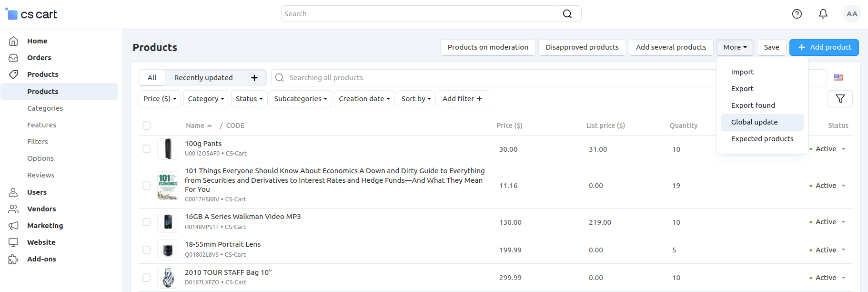Viewport: 868px width, 292px height.
Task: Click the CS-Cart logo
Action: point(31,14)
